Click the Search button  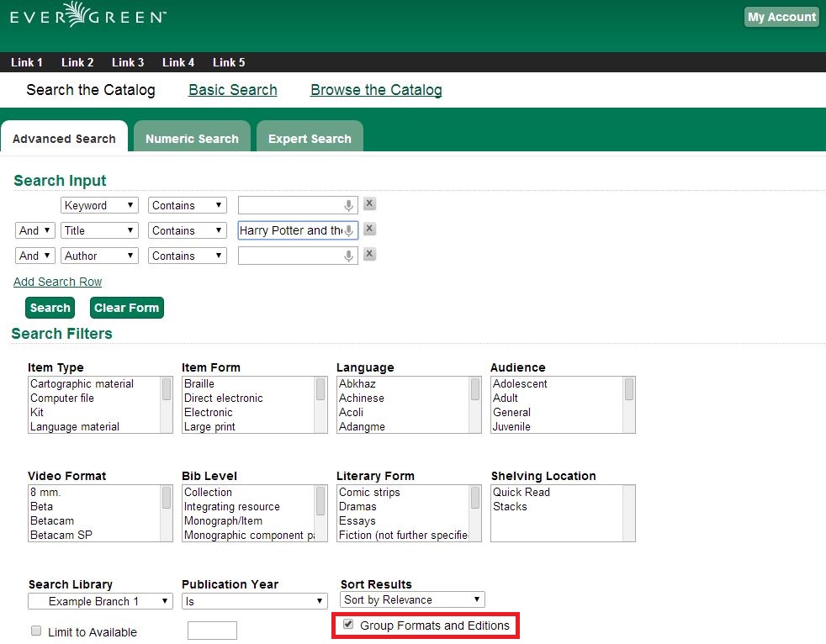coord(49,308)
